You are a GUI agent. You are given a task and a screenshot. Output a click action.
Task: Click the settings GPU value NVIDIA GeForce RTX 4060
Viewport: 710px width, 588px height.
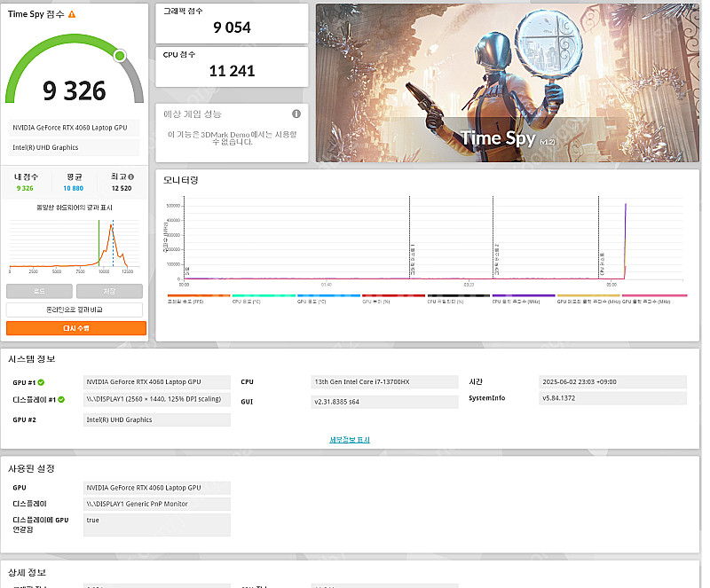coord(157,488)
